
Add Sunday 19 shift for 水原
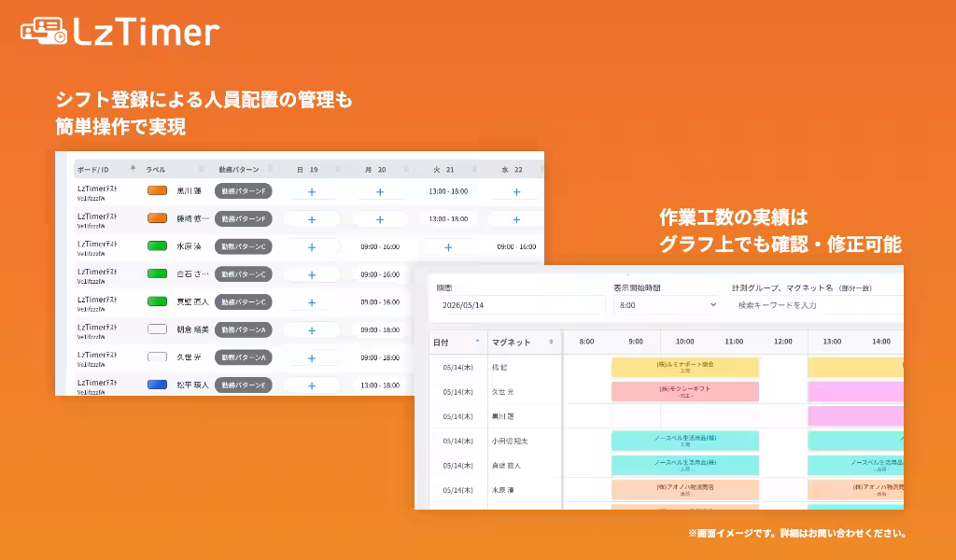(312, 247)
